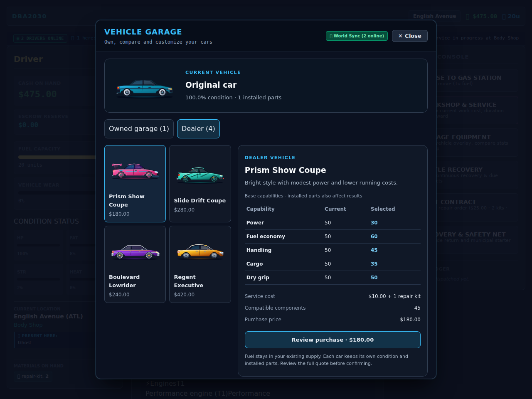Close the Vehicle Garage dialog
Viewport: 532px width, 399px height.
pyautogui.click(x=409, y=36)
